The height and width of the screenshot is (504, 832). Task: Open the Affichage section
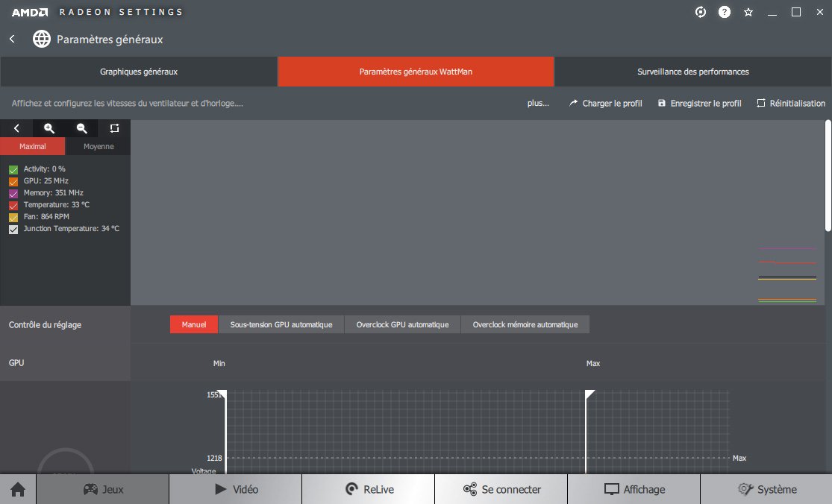(x=634, y=489)
